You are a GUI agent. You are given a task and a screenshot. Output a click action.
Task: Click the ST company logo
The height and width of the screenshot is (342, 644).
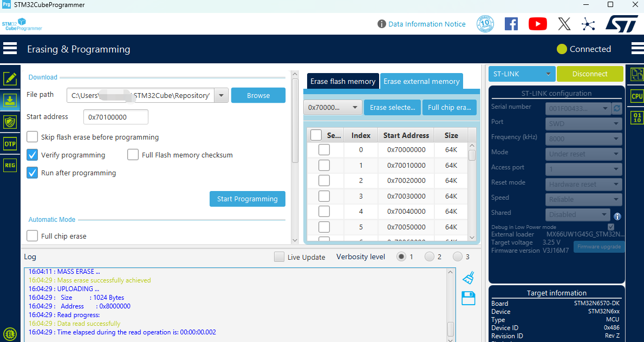621,24
